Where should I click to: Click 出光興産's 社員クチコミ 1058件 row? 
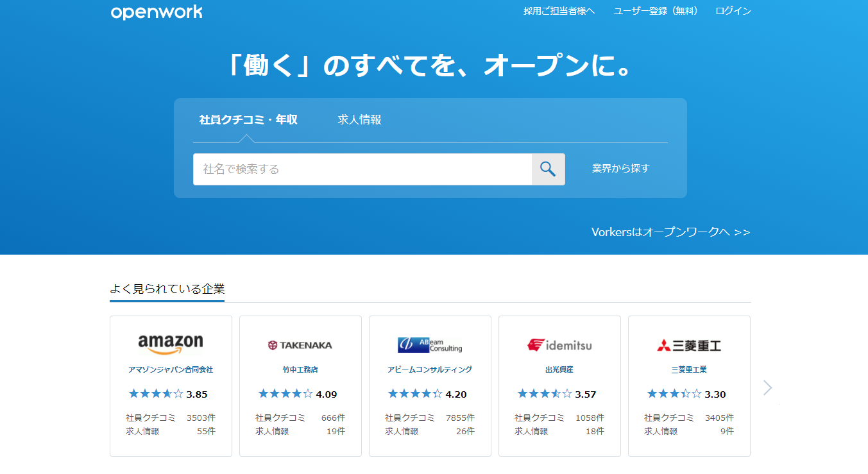click(559, 418)
